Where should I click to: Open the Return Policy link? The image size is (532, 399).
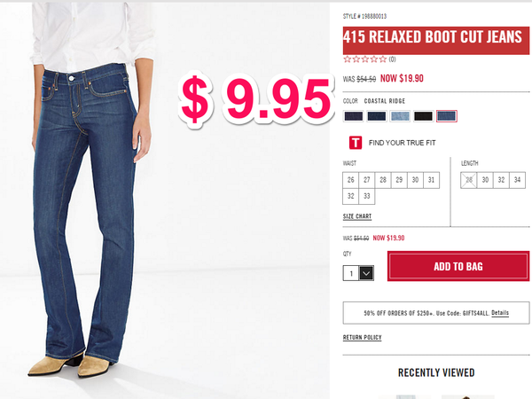click(x=363, y=337)
